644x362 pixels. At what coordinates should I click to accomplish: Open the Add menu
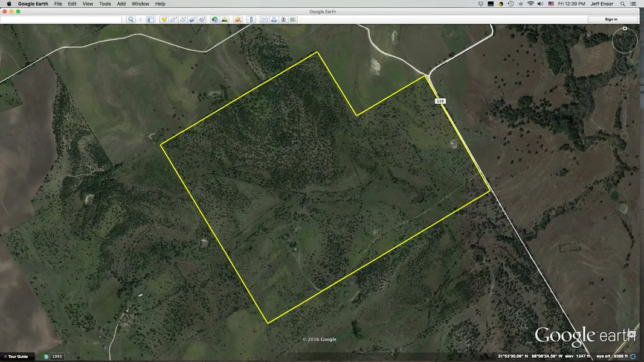(121, 4)
